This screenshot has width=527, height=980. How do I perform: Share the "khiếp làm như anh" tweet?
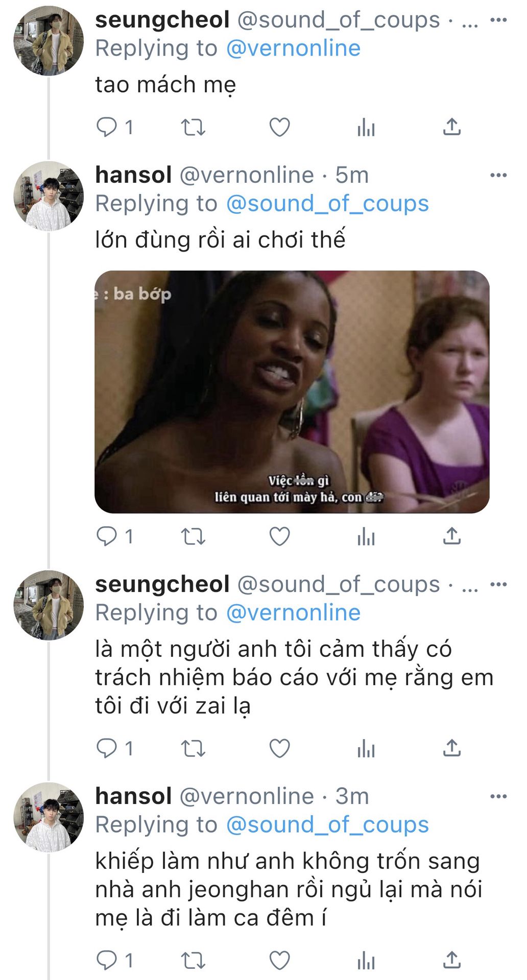[451, 960]
